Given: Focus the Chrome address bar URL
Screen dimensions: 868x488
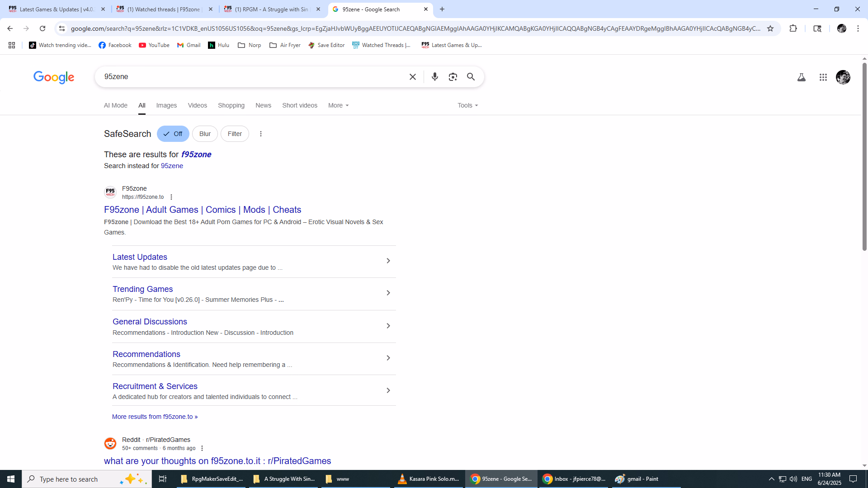Looking at the screenshot, I should [415, 28].
